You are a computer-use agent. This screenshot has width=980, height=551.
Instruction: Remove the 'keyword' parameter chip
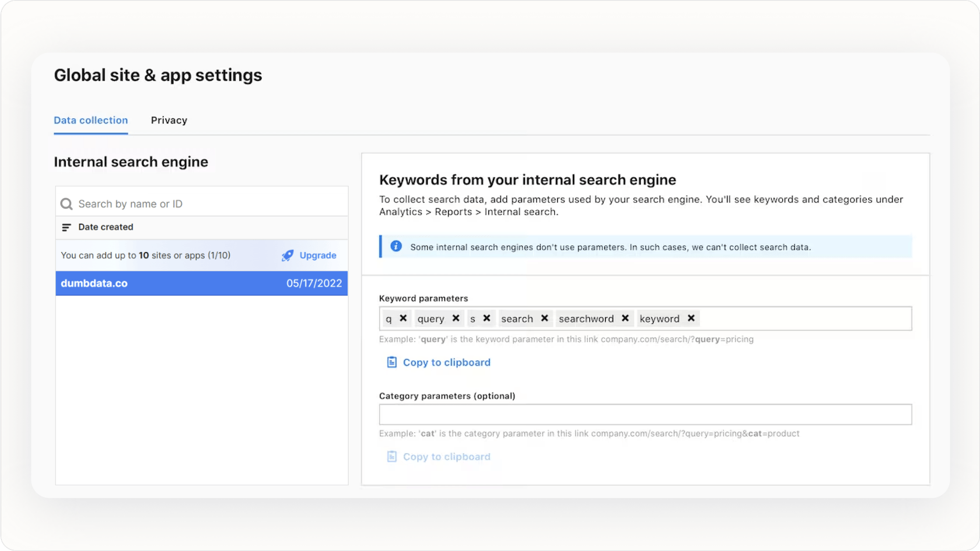tap(691, 318)
